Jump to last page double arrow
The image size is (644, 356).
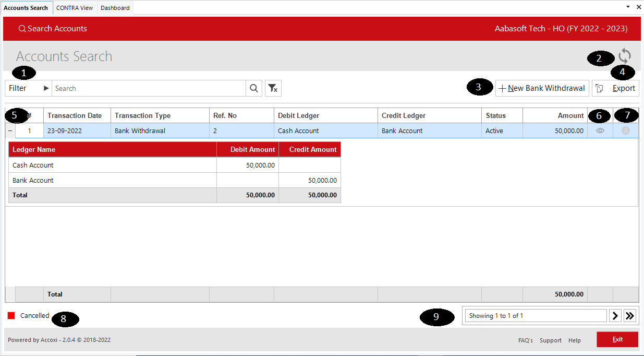click(630, 315)
